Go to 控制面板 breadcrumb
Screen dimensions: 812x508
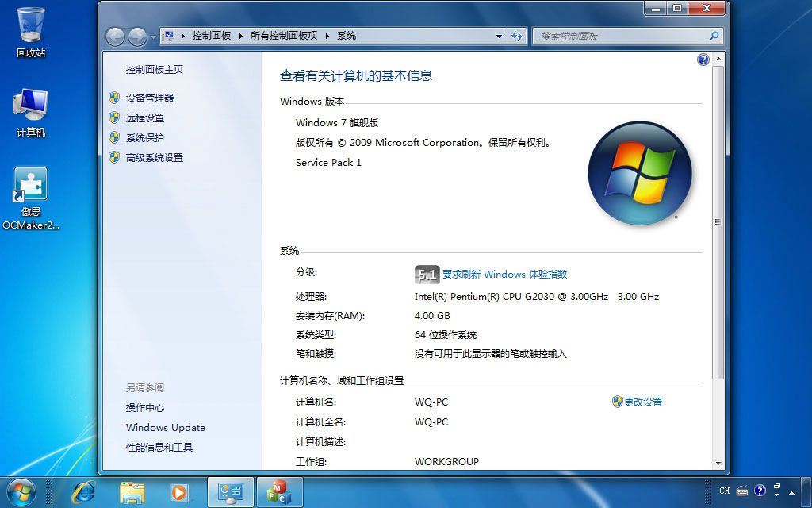(211, 36)
